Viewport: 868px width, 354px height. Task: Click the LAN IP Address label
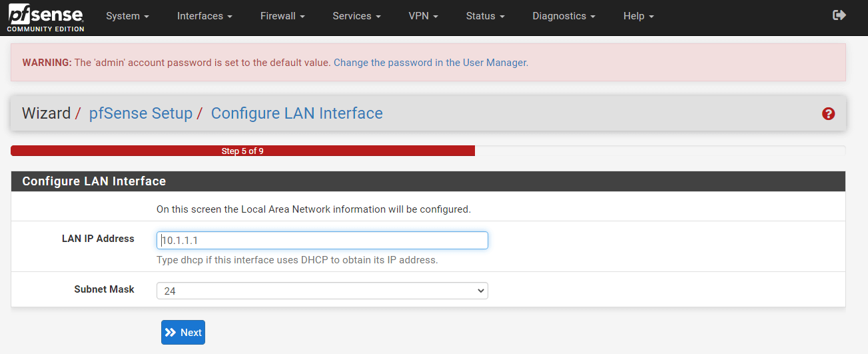[98, 239]
